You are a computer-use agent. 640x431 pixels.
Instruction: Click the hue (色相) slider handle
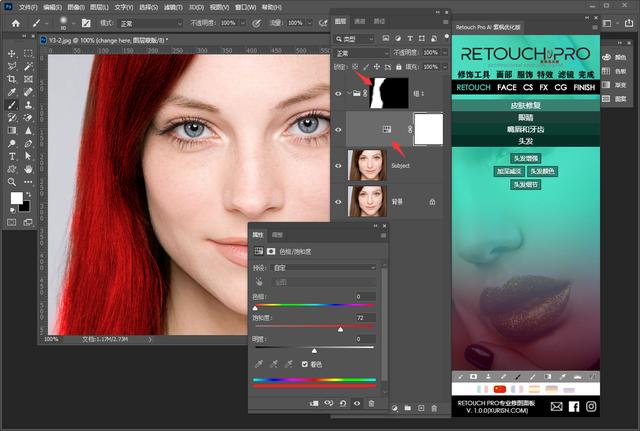[x=256, y=308]
